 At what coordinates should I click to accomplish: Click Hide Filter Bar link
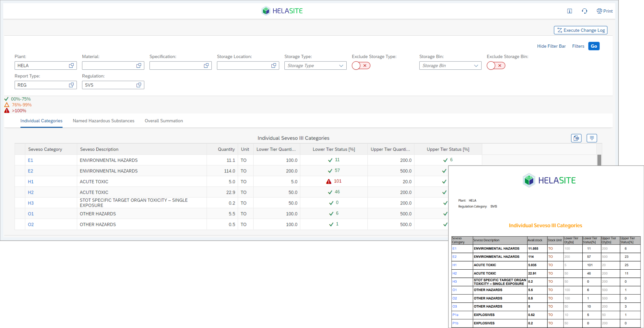551,46
